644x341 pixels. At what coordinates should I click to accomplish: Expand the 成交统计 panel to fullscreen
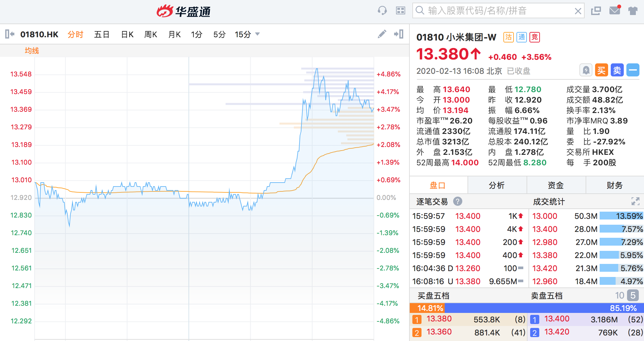click(x=635, y=201)
